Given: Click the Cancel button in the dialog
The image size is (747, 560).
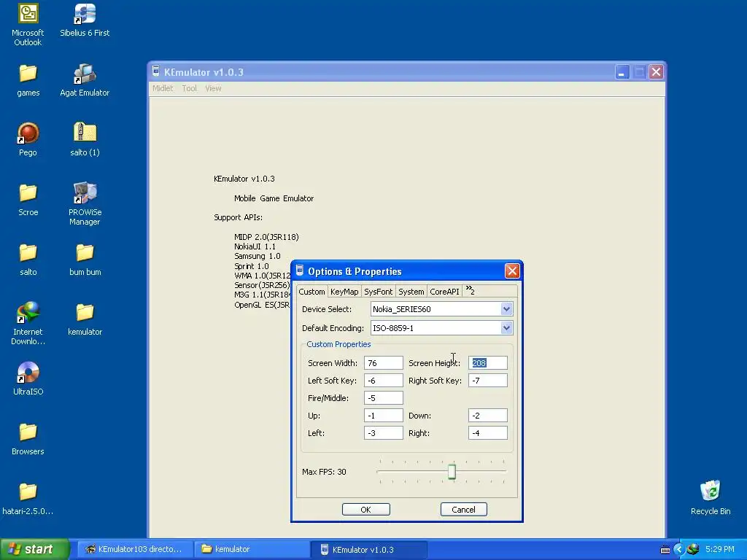Looking at the screenshot, I should [463, 510].
